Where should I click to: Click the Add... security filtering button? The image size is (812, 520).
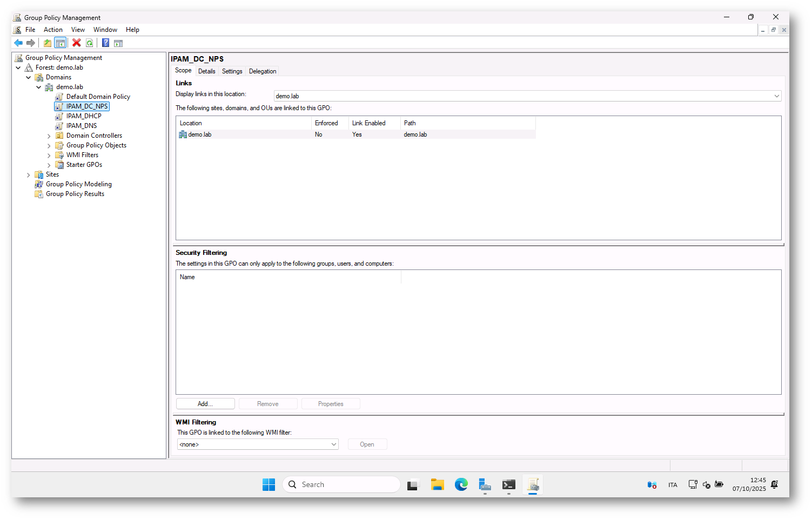[x=205, y=404]
